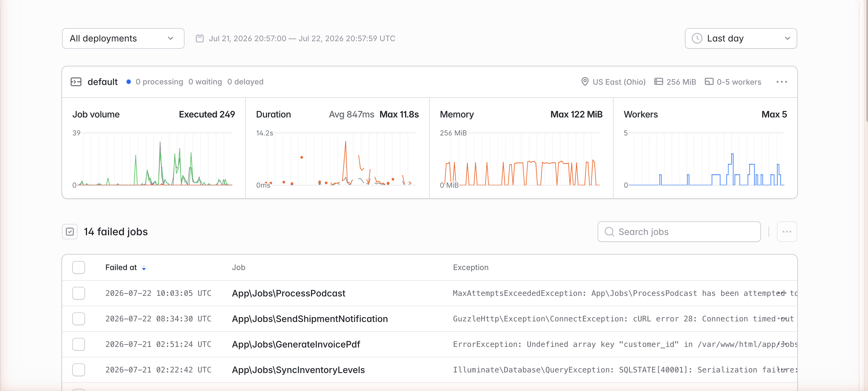Click the memory icon next to 256 MiB
The image size is (868, 391).
(659, 82)
